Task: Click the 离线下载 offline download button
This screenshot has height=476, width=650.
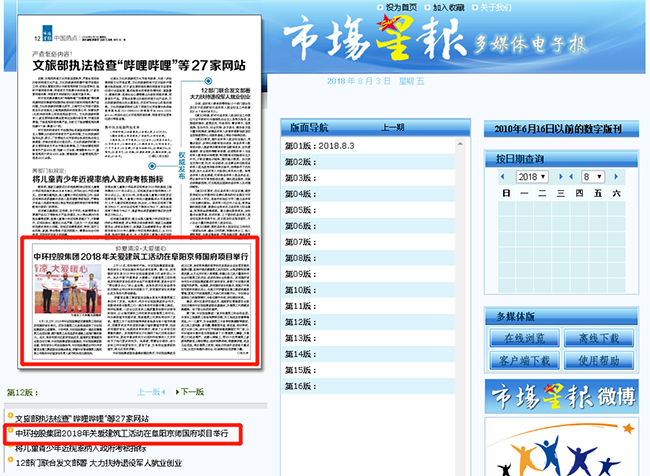Action: point(599,338)
